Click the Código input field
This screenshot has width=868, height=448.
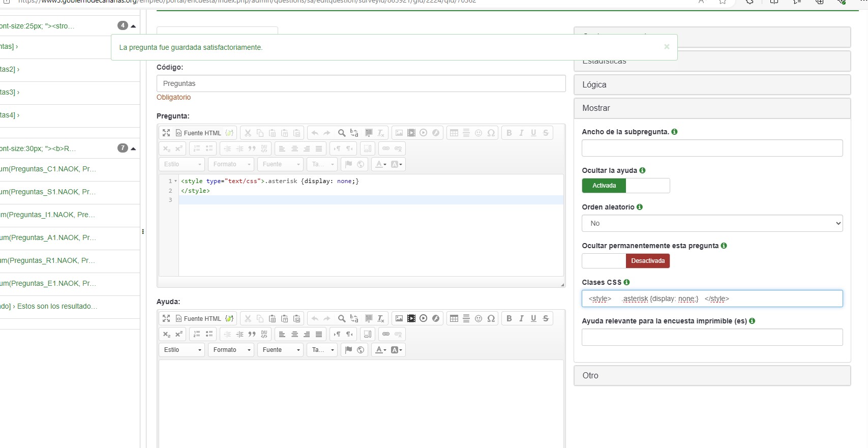[x=361, y=83]
